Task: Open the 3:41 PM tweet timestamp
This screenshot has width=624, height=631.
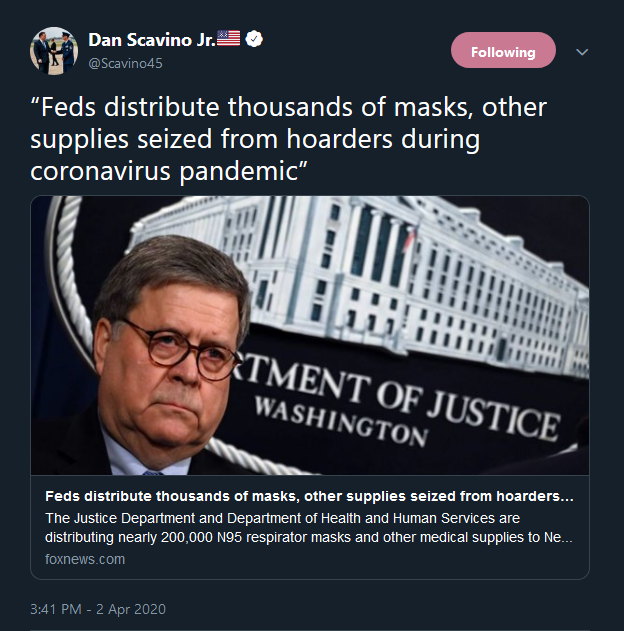Action: [58, 608]
